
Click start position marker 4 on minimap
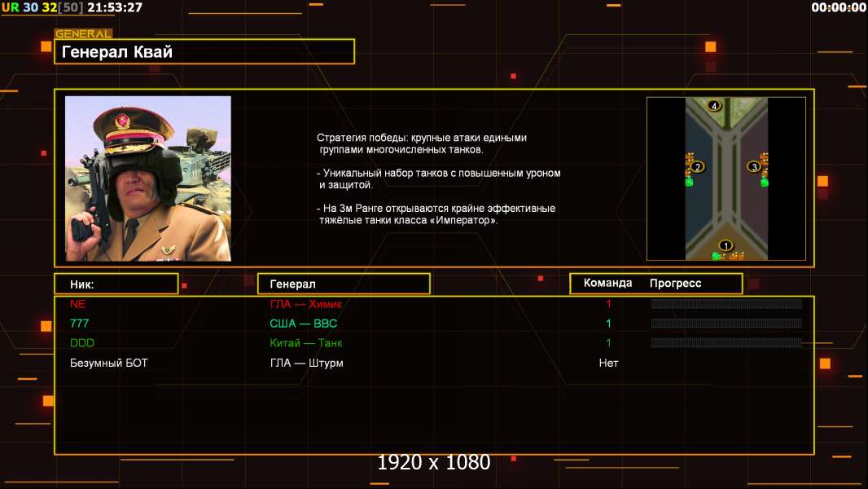tap(714, 105)
